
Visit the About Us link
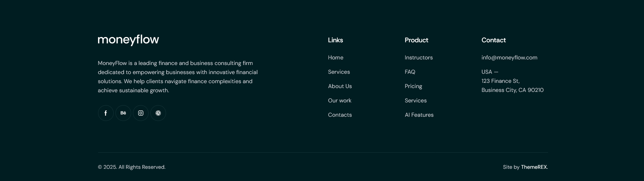(x=340, y=86)
